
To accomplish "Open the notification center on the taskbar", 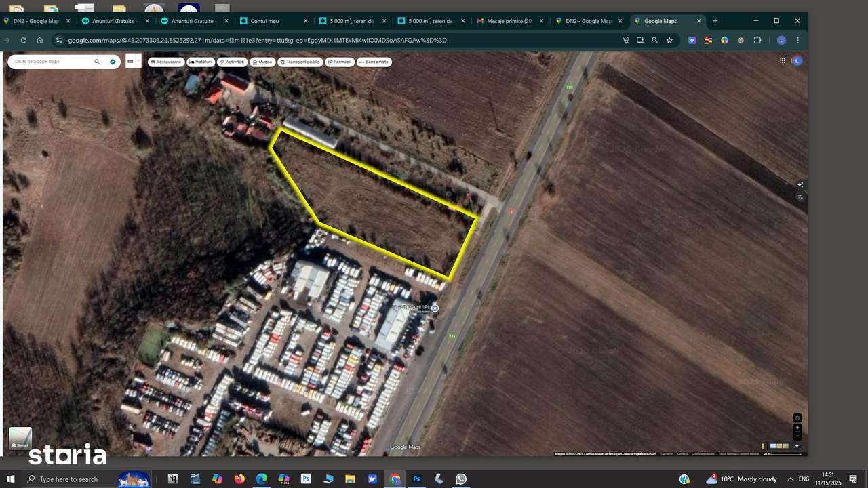I will point(853,479).
